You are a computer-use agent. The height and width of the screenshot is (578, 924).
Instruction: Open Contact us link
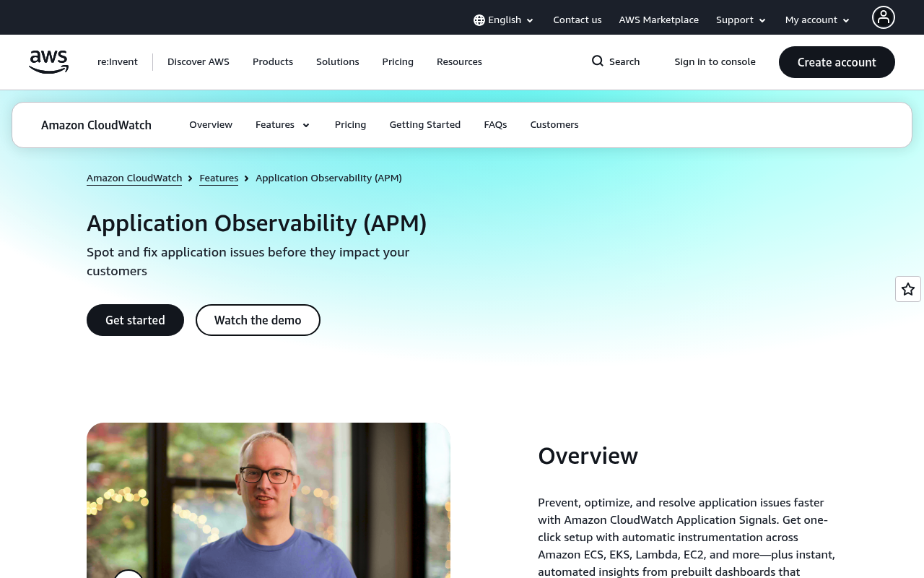[577, 20]
